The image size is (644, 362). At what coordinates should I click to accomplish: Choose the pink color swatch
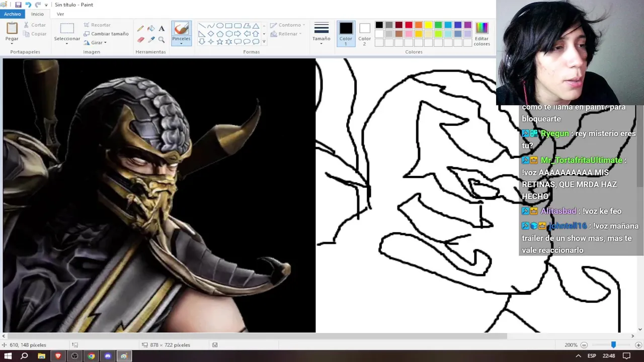(x=409, y=34)
